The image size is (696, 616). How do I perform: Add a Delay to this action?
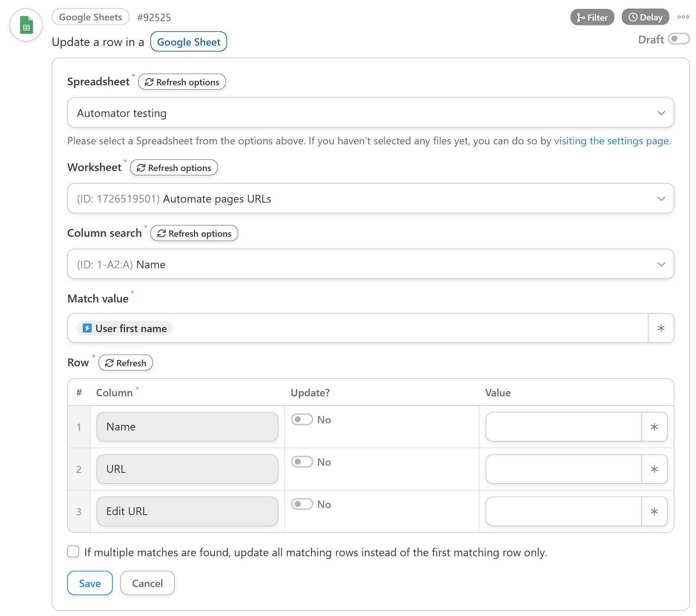[645, 17]
